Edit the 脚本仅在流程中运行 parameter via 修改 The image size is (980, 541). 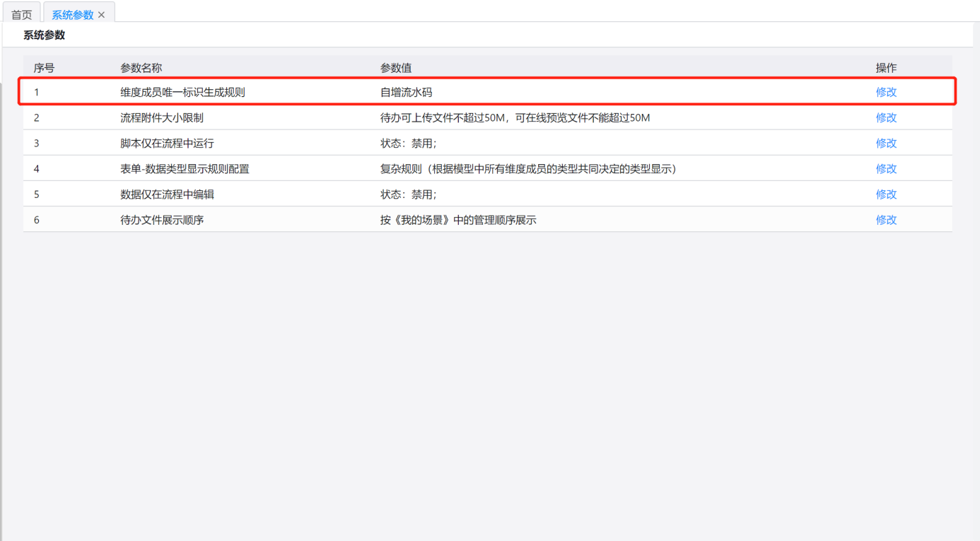[885, 143]
